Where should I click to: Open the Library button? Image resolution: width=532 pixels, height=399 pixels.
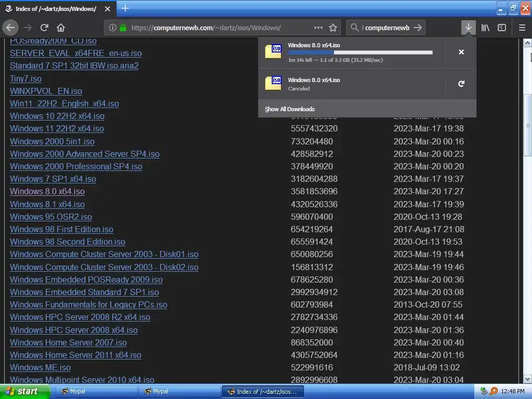pos(485,28)
